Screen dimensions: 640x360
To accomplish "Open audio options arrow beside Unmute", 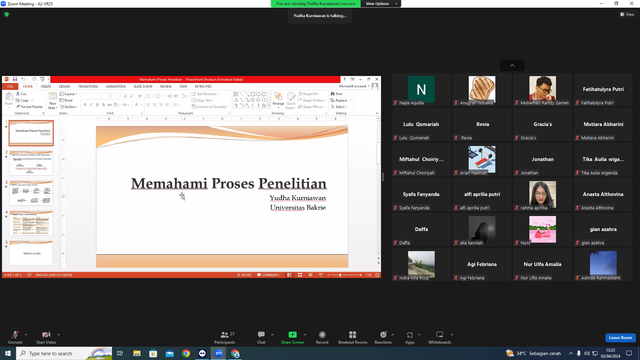I will click(26, 335).
